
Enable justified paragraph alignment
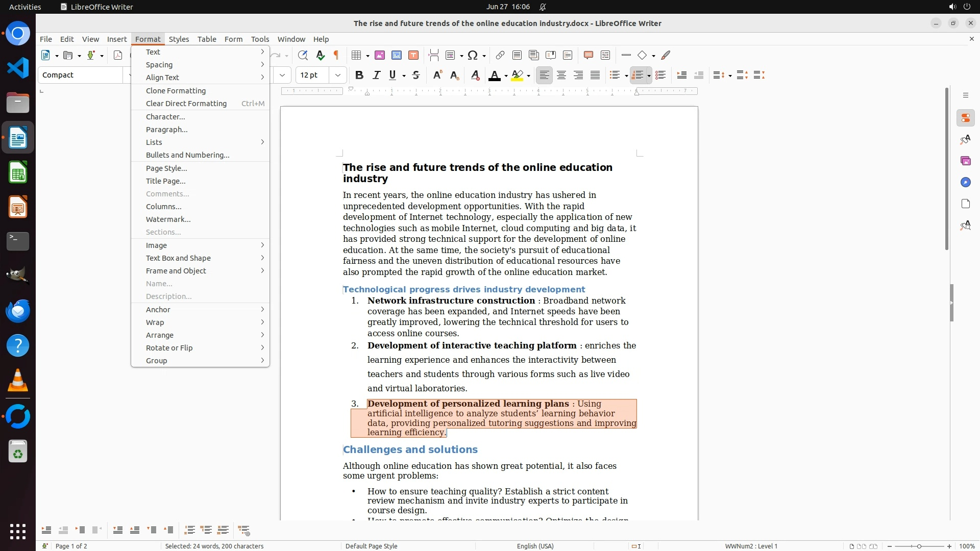coord(595,75)
